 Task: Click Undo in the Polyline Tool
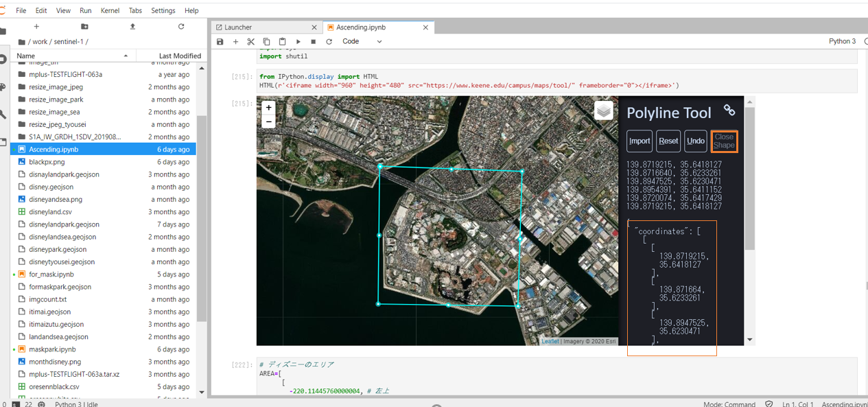coord(695,141)
